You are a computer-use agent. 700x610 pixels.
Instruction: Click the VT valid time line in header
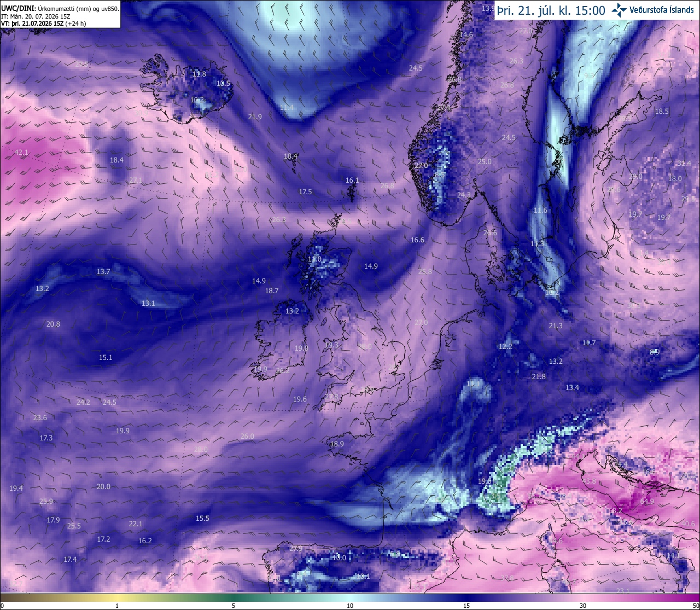[44, 24]
